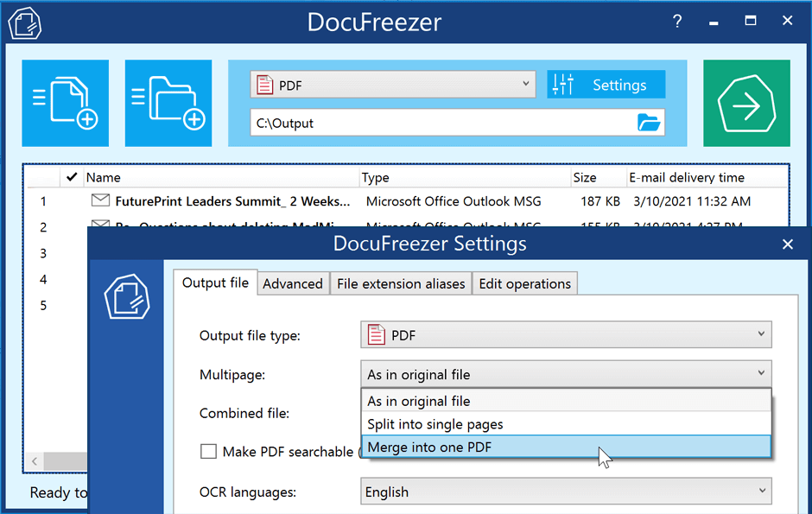Collapse the Multipage dropdown
Image resolution: width=812 pixels, height=514 pixels.
pyautogui.click(x=566, y=374)
